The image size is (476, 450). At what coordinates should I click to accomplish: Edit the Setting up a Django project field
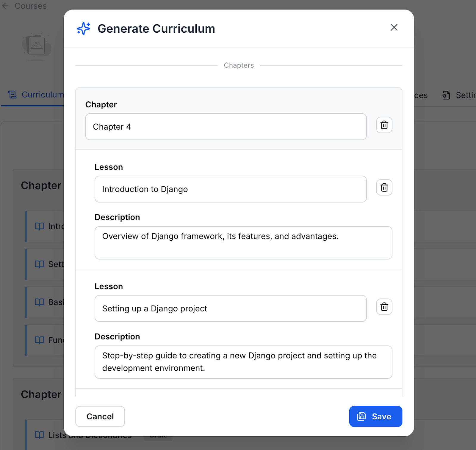click(x=231, y=309)
